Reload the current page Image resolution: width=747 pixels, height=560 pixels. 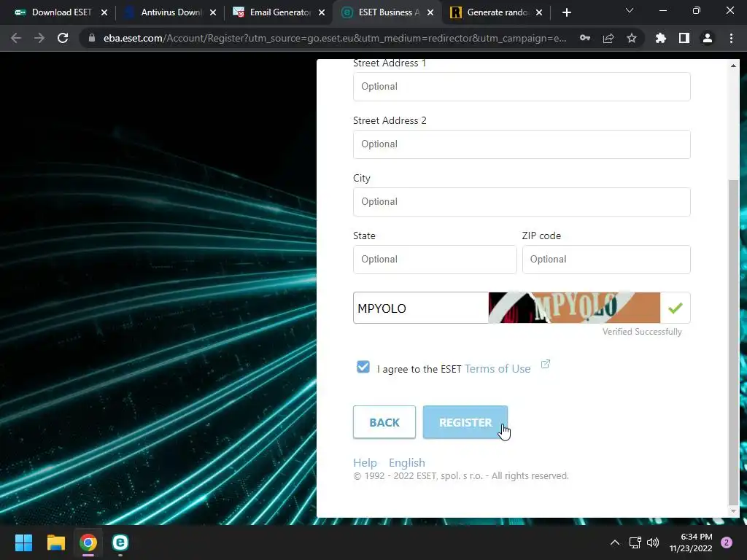63,38
